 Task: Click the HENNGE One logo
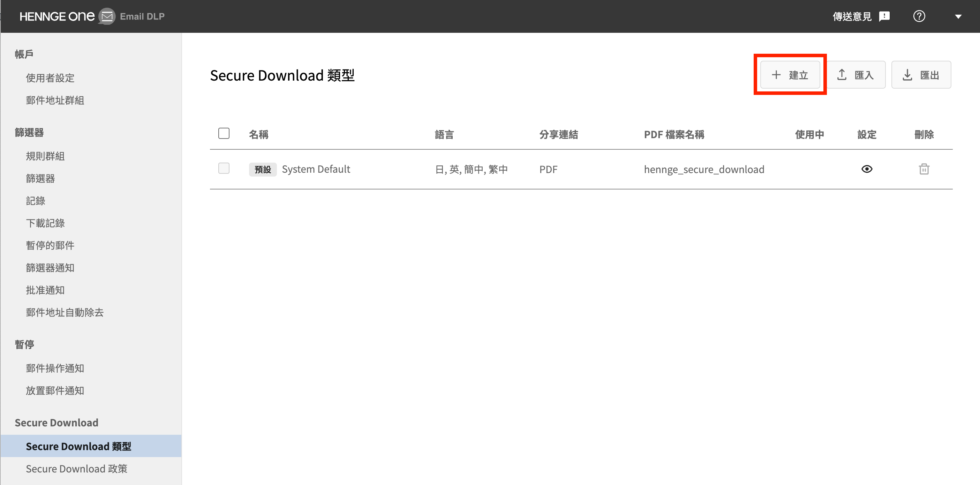click(x=57, y=16)
